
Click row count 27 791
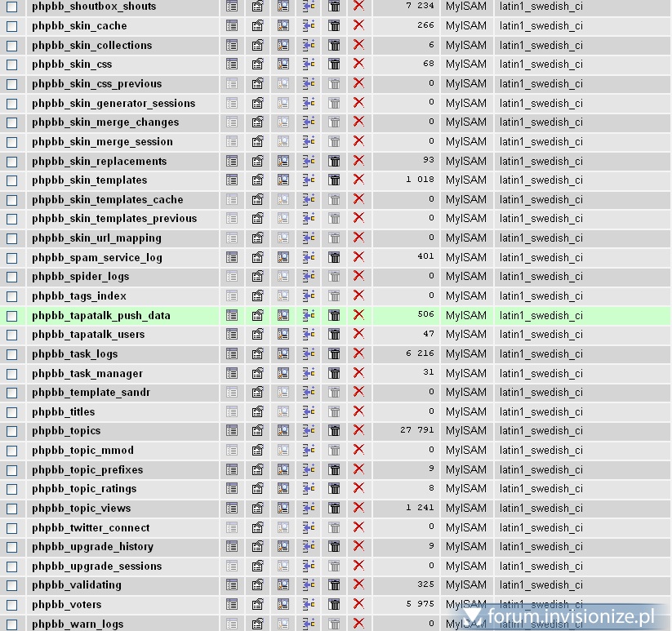(417, 430)
